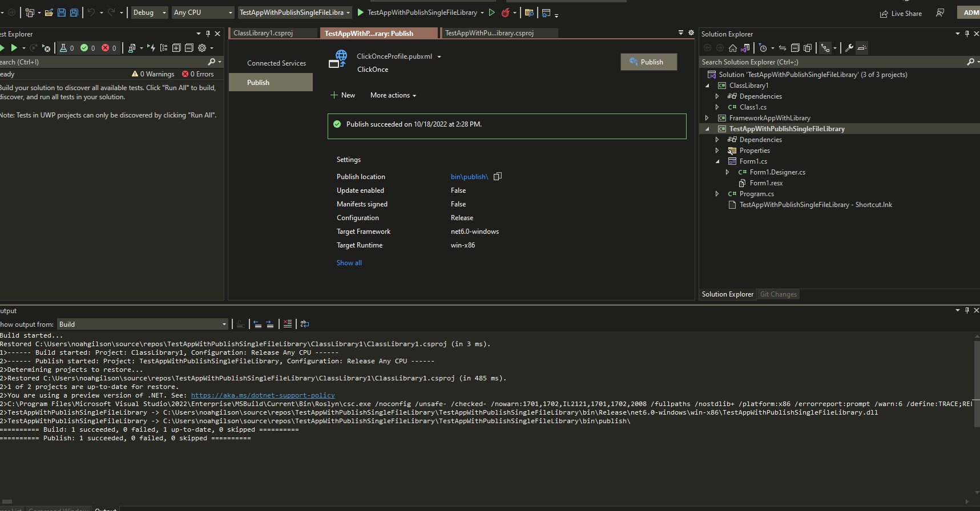Click the Group By icon in Test Explorer
Viewport: 980px width, 511px height.
(x=164, y=48)
